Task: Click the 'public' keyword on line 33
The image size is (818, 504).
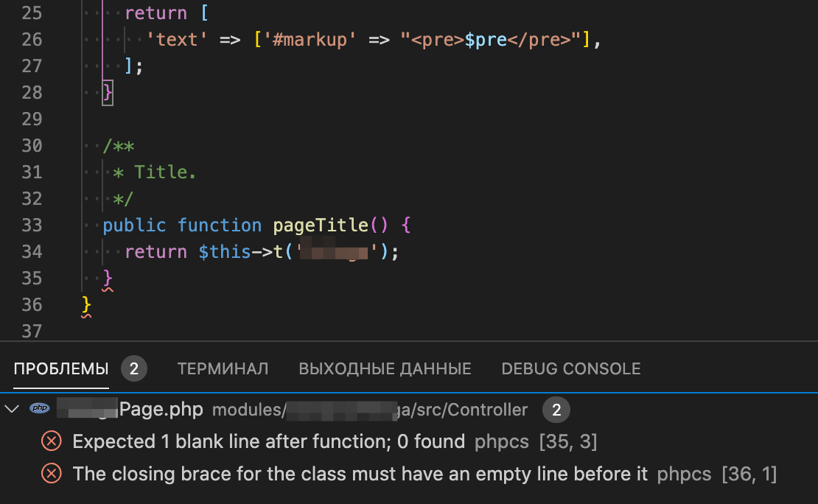Action: [134, 225]
